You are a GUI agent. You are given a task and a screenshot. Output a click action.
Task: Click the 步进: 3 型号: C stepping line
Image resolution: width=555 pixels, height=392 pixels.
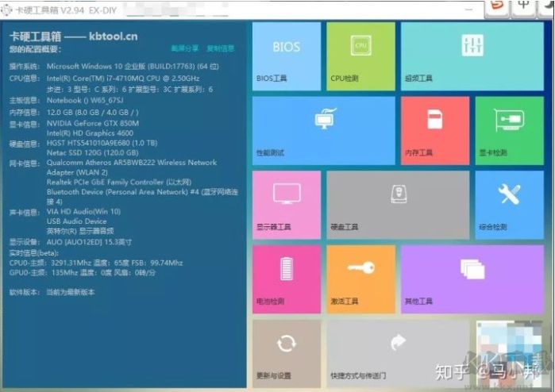[130, 90]
